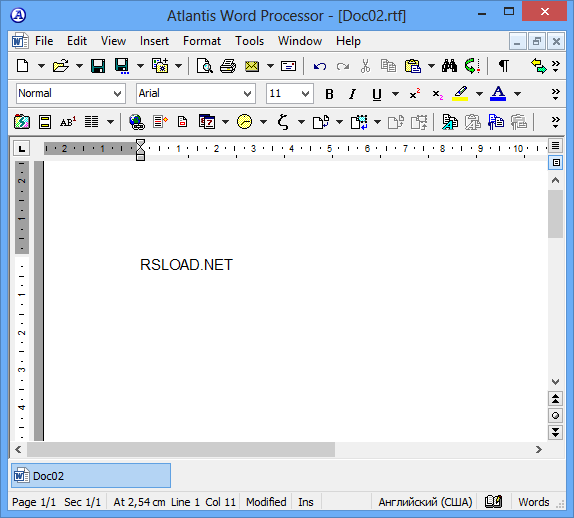Open Find with binoculars icon

tap(449, 66)
